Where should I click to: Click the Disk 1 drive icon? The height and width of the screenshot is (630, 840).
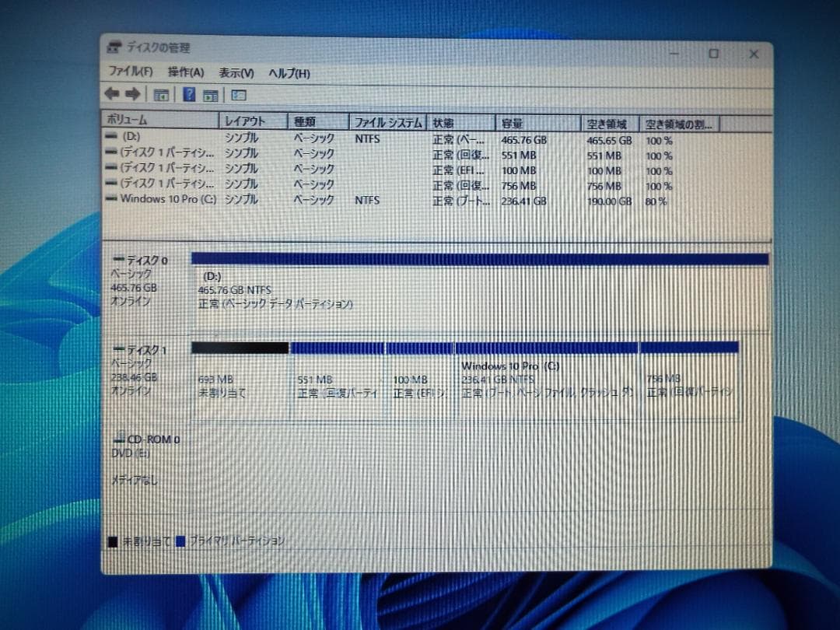coord(121,348)
